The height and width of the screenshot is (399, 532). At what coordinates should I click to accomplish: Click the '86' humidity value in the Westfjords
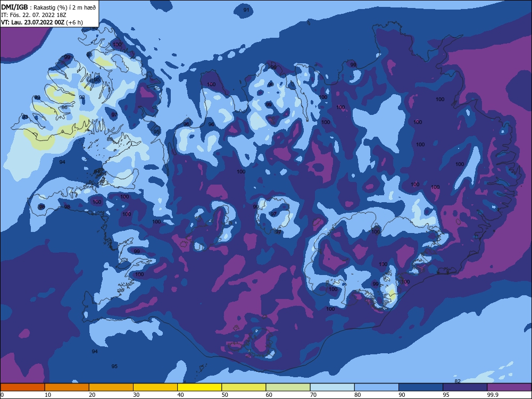tap(64, 107)
